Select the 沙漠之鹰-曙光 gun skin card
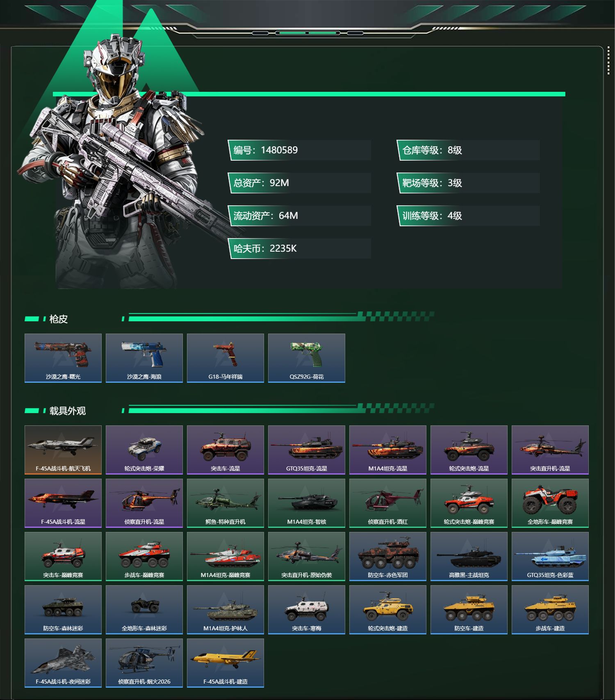 tap(63, 358)
